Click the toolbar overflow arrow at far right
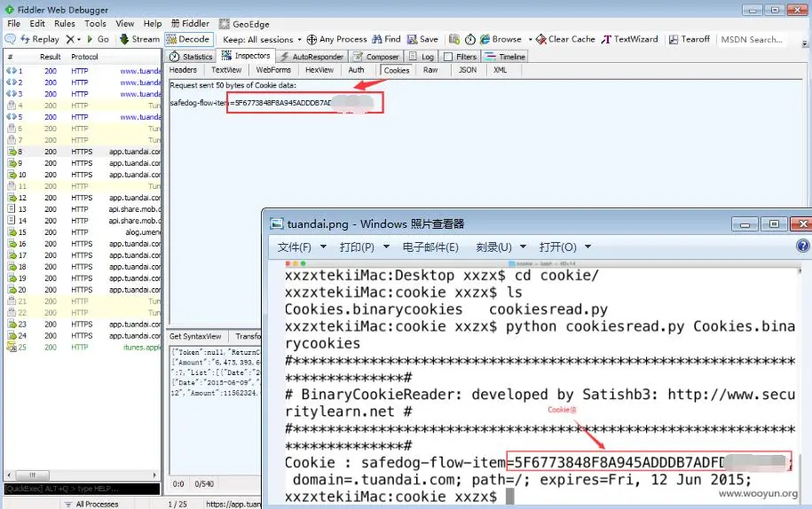Viewport: 812px width, 509px height. tap(805, 43)
